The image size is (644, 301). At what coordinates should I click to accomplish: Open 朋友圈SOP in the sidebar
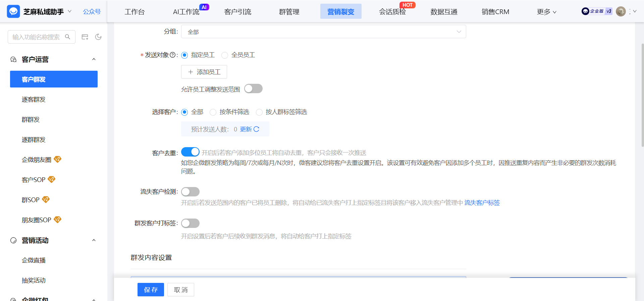point(37,220)
